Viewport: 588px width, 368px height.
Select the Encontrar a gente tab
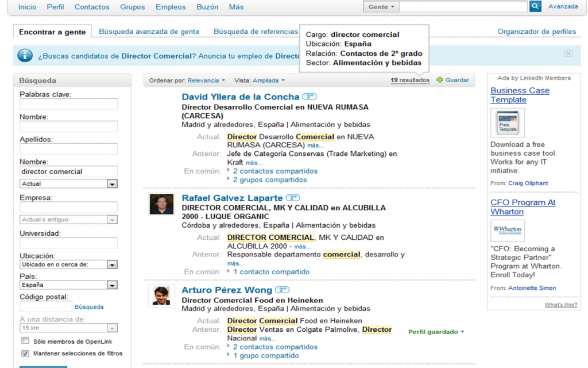(52, 32)
